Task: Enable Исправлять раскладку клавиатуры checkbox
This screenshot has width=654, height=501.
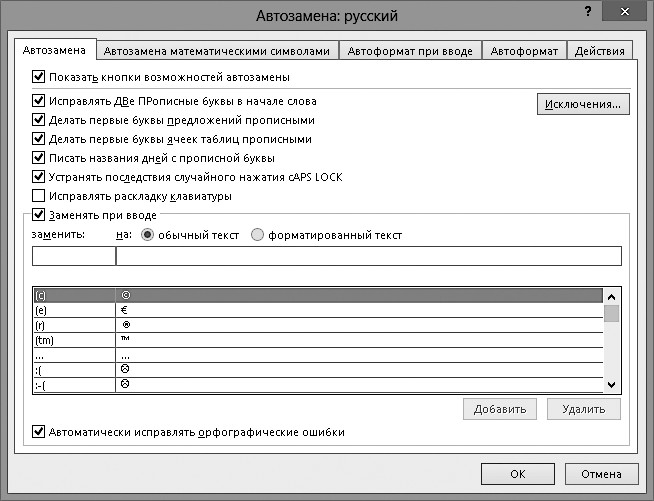Action: click(39, 196)
